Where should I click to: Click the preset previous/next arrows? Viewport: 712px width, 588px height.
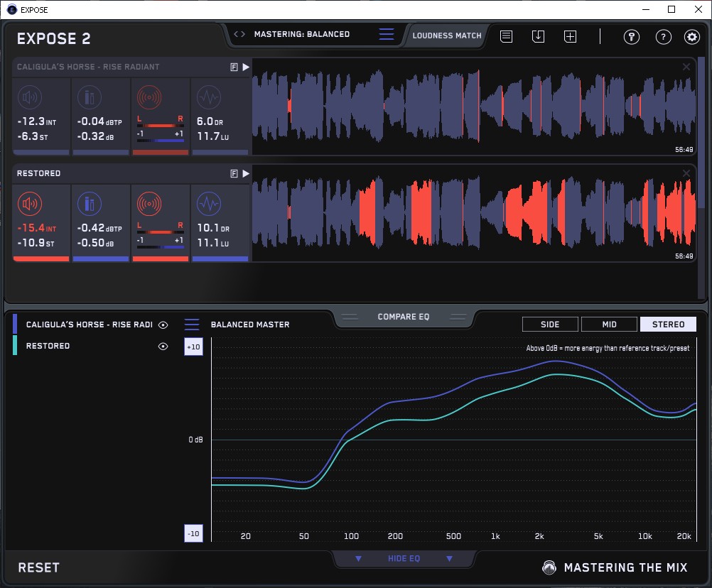[239, 34]
